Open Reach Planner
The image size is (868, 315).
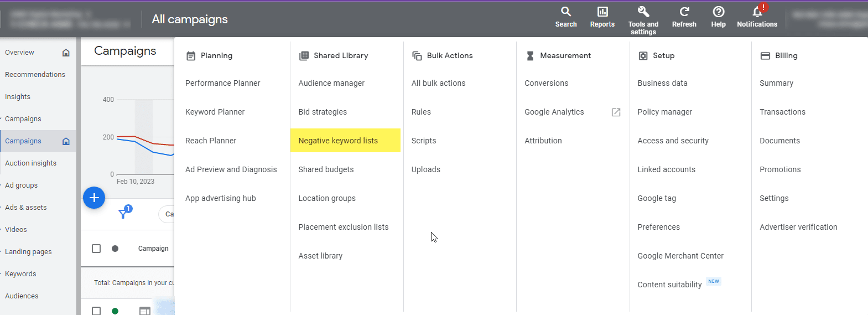point(211,141)
